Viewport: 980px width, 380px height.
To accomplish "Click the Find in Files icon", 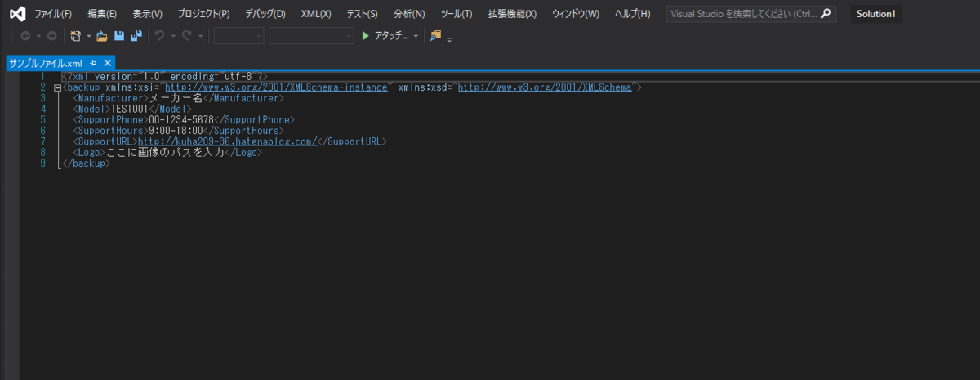I will pos(435,36).
